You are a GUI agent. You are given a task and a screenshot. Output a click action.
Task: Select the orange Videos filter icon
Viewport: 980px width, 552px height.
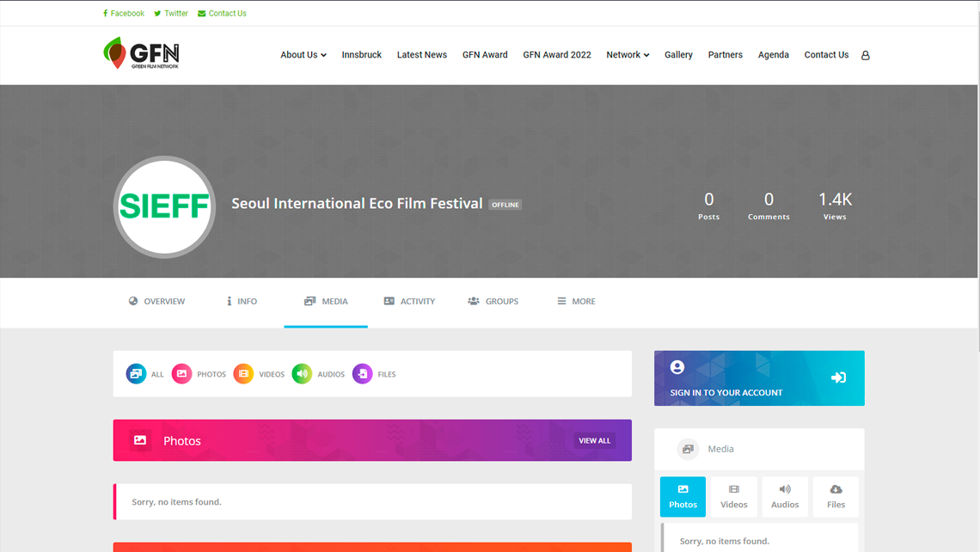pyautogui.click(x=243, y=374)
